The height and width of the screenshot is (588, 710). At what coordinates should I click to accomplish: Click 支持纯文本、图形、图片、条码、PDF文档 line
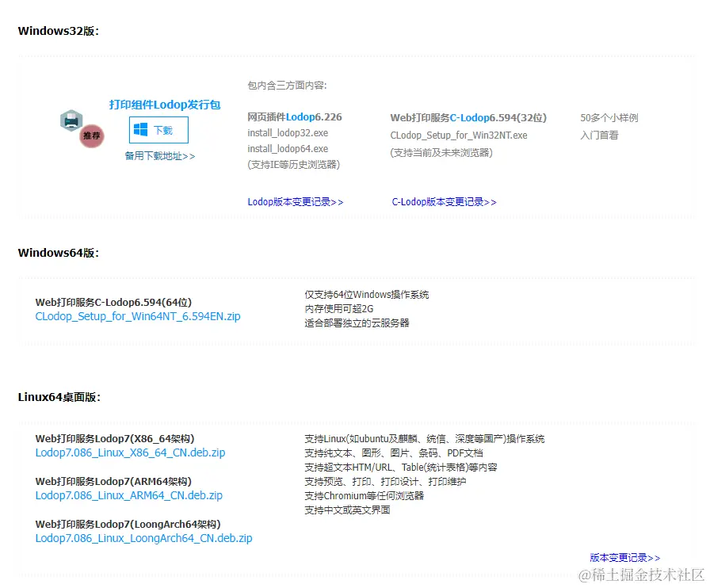(x=394, y=453)
